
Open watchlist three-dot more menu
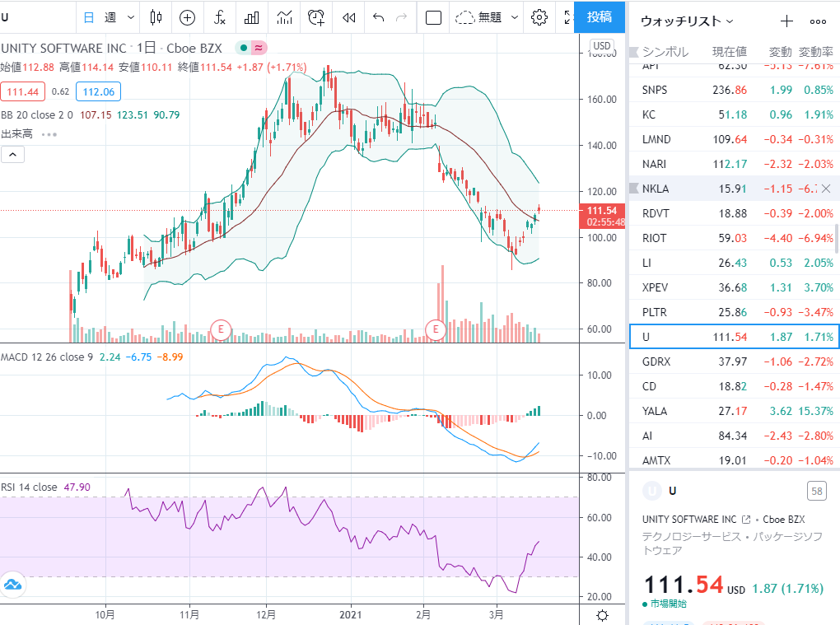pos(818,21)
